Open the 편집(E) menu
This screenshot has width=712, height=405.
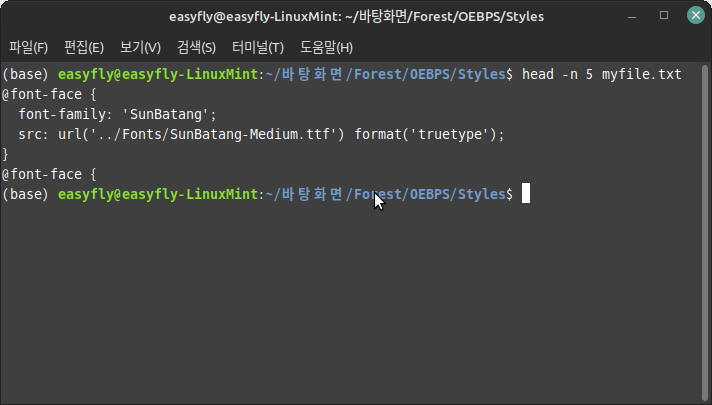(84, 47)
